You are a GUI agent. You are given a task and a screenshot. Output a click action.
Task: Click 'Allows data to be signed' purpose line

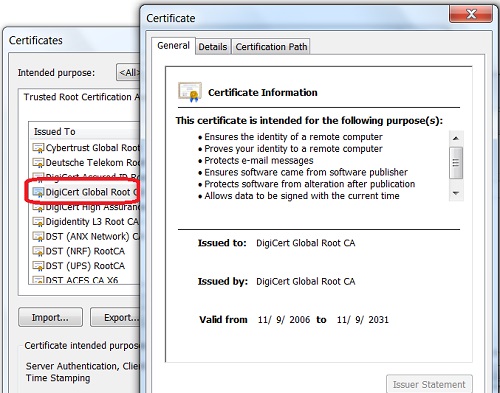click(x=302, y=196)
